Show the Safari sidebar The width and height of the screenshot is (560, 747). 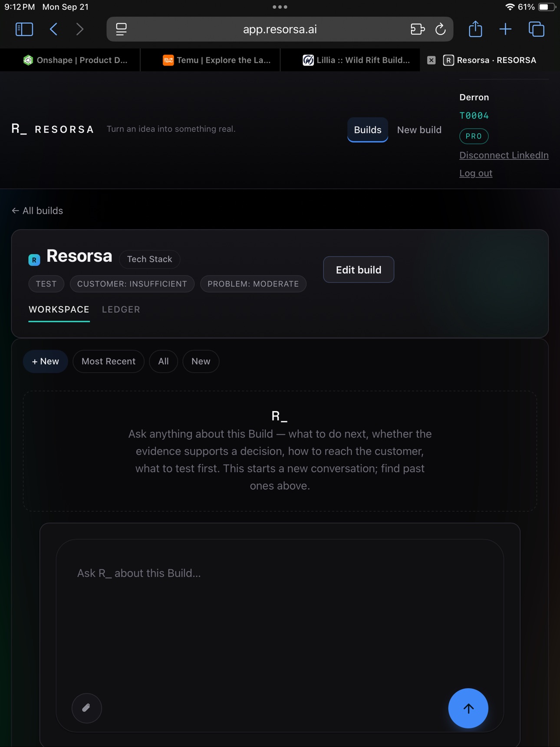[x=24, y=29]
